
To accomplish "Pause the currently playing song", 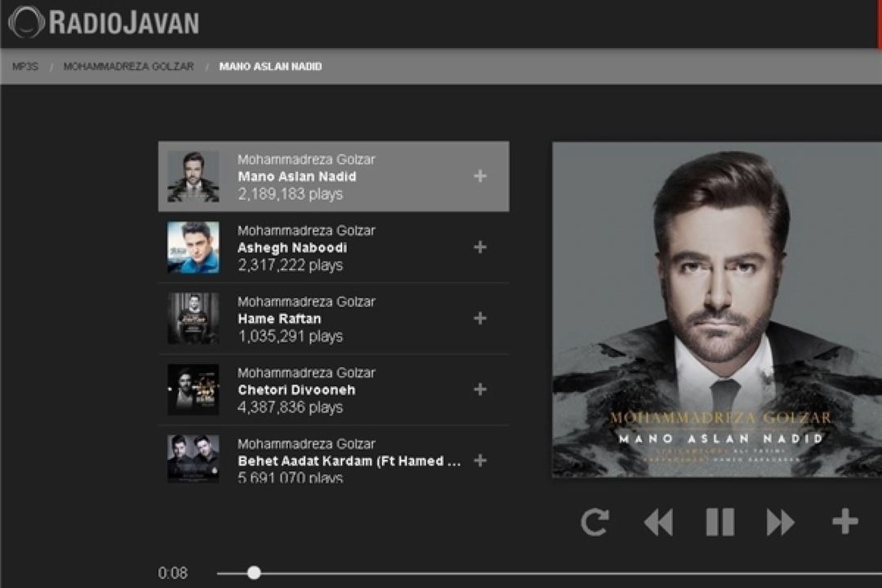I will (719, 522).
